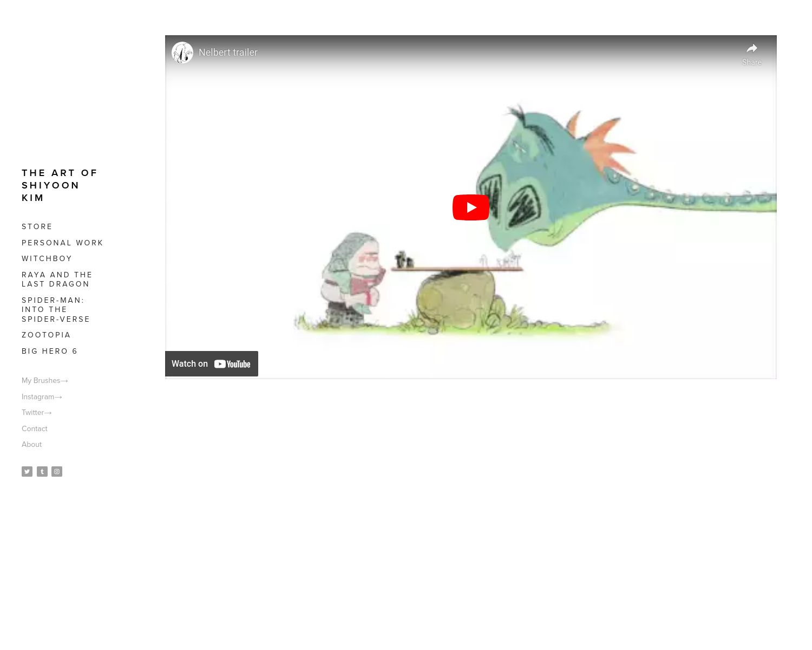812x650 pixels.
Task: Follow the My Brushes external link
Action: pyautogui.click(x=44, y=381)
